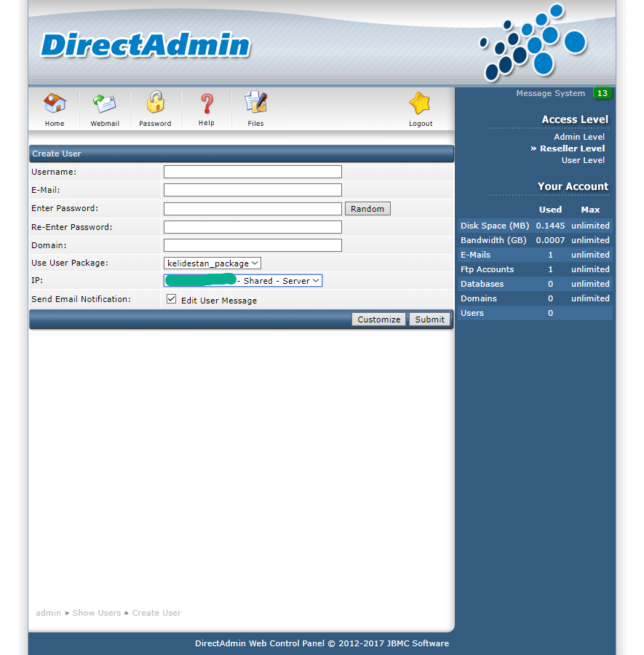Click the Logout star icon
Image resolution: width=644 pixels, height=655 pixels.
pos(420,103)
